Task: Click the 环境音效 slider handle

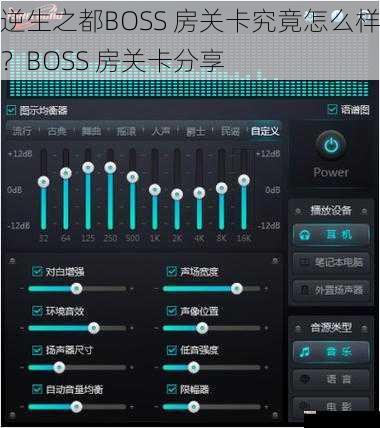Action: tap(94, 328)
